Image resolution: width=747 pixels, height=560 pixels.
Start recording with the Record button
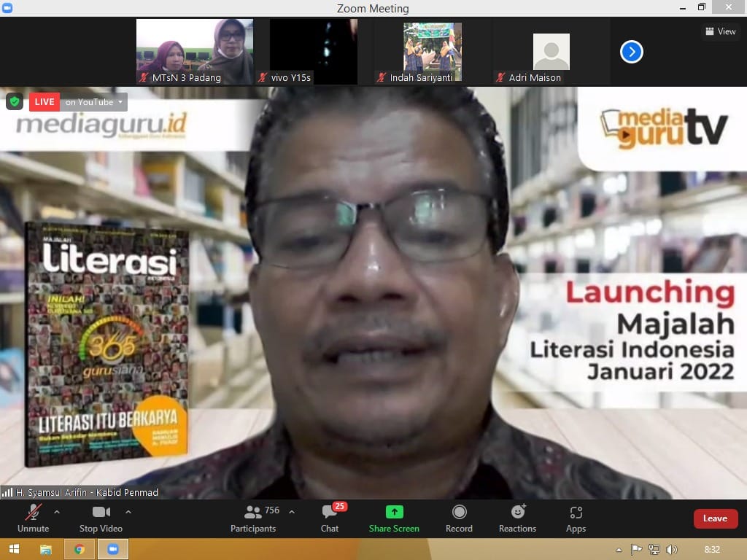[x=459, y=518]
